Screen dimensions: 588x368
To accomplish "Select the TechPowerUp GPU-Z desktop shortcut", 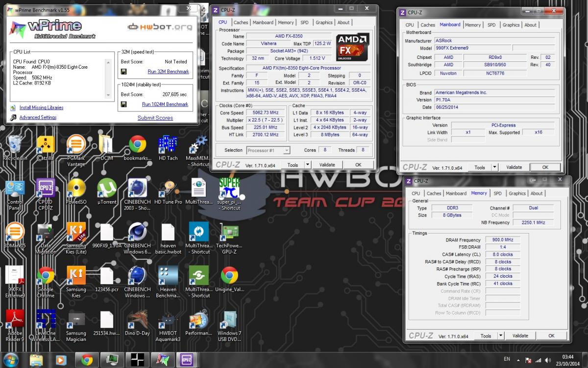I will (229, 239).
